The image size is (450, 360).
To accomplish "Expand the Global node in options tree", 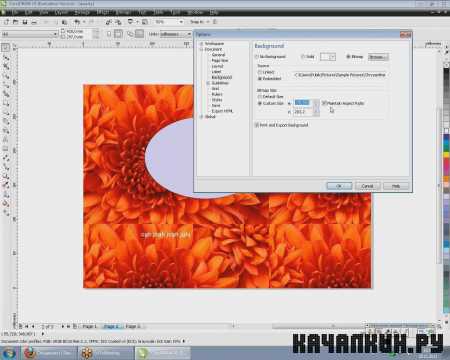I will [201, 117].
